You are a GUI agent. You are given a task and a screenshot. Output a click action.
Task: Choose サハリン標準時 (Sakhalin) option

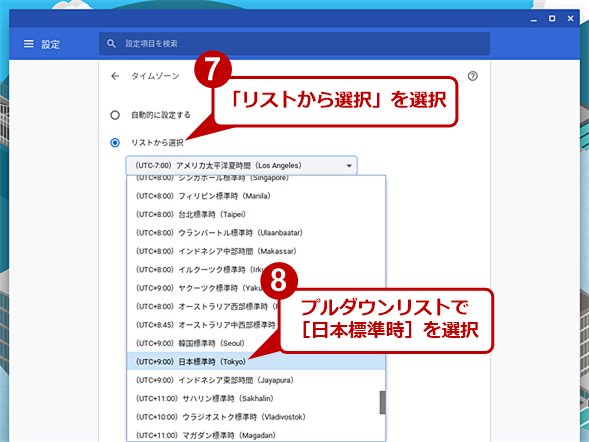(x=254, y=398)
